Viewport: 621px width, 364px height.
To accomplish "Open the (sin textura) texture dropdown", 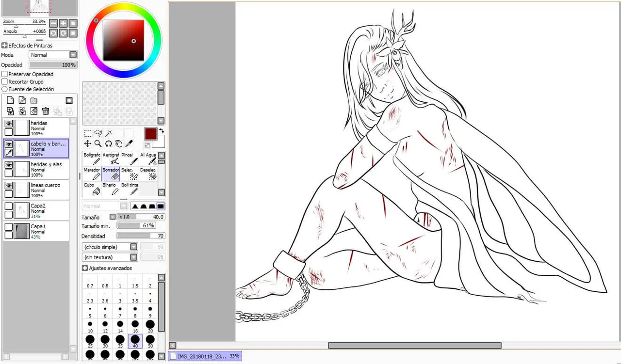I will [110, 257].
